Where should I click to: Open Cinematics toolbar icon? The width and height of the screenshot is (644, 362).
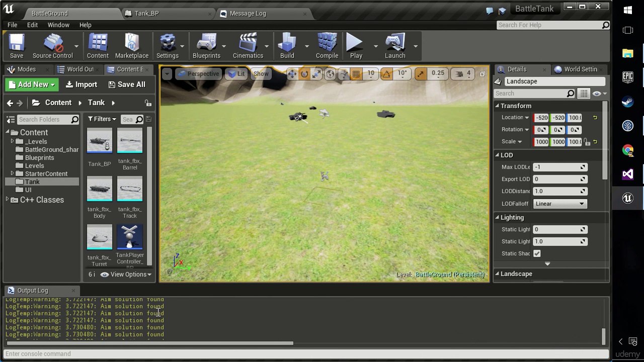coord(248,46)
